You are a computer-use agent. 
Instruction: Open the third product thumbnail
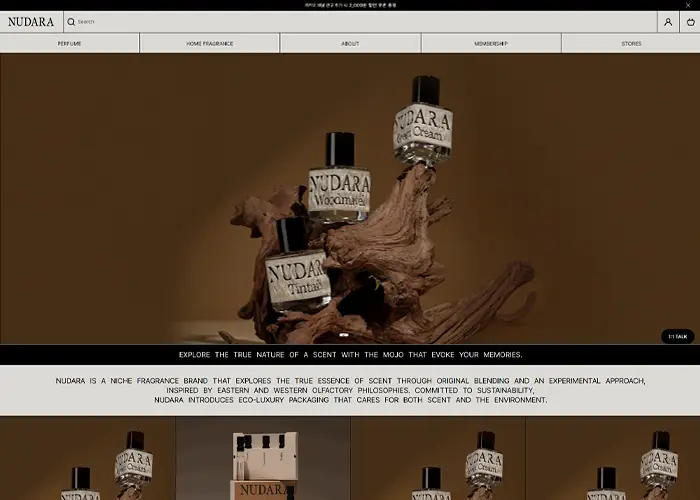click(x=437, y=460)
